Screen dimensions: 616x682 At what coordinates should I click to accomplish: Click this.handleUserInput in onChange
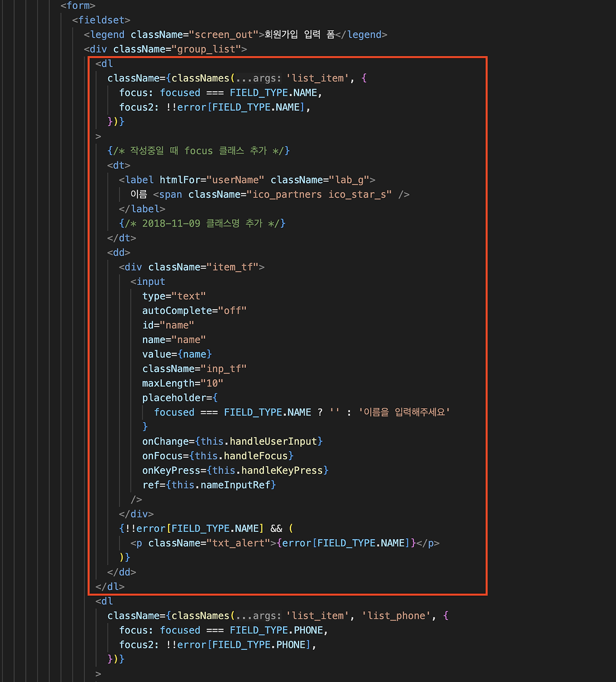click(259, 441)
